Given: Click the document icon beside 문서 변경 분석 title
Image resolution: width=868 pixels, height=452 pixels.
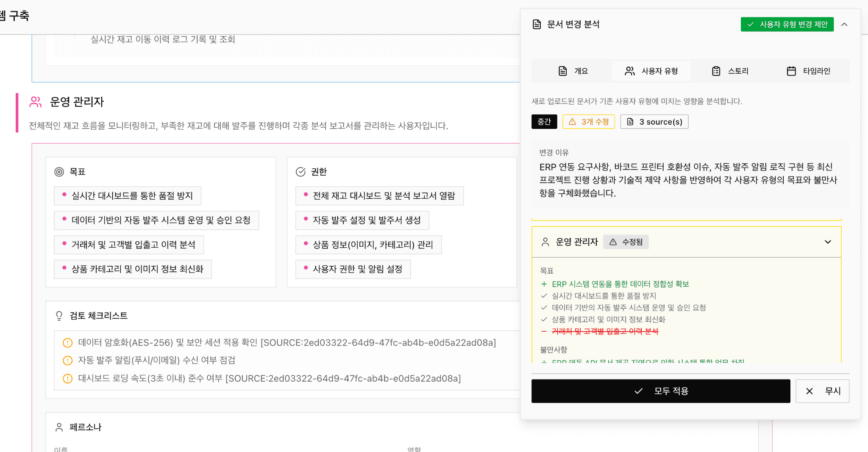Looking at the screenshot, I should (x=536, y=24).
